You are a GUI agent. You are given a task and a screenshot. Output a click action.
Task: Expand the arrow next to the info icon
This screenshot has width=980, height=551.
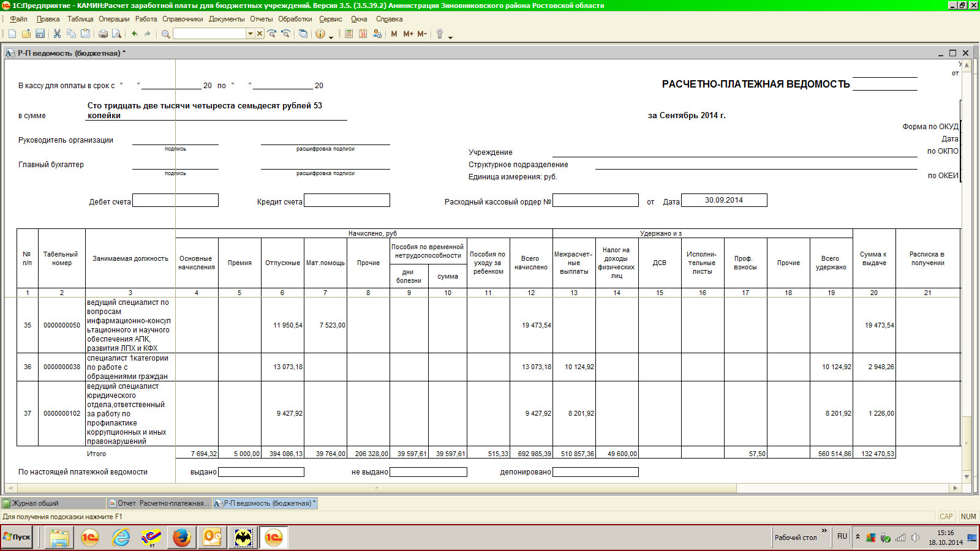coord(331,37)
